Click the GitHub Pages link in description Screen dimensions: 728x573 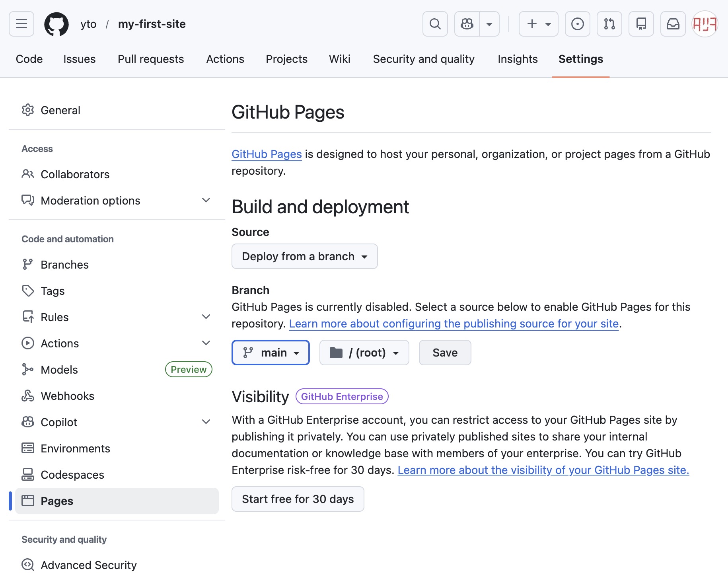coord(267,154)
